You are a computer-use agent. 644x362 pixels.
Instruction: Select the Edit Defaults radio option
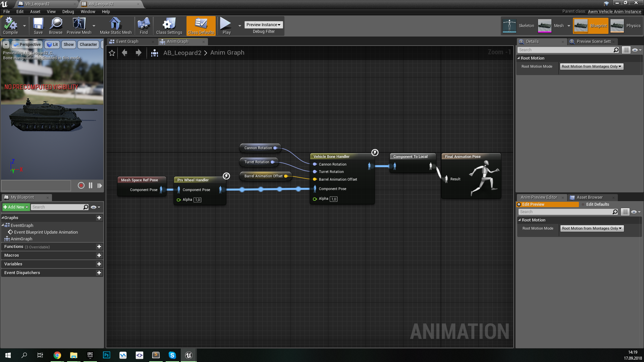(595, 204)
